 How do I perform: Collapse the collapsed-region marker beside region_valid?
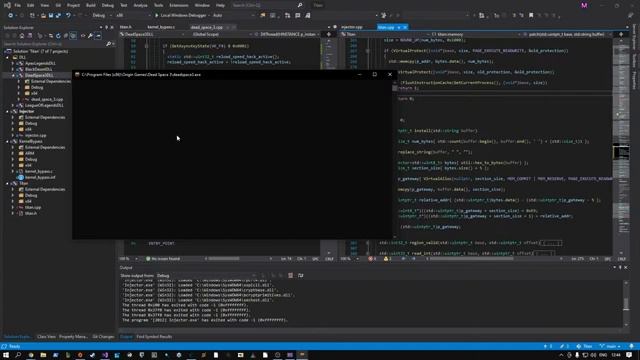pos(368,243)
